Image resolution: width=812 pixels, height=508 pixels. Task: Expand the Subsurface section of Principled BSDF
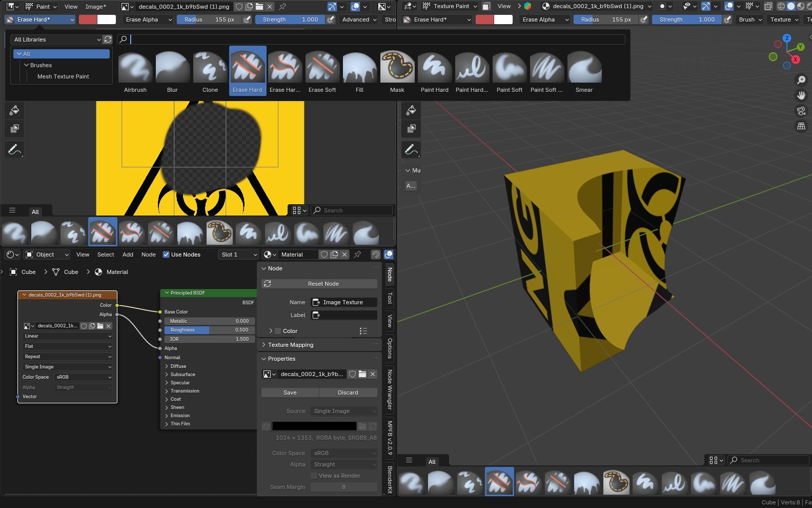(182, 375)
